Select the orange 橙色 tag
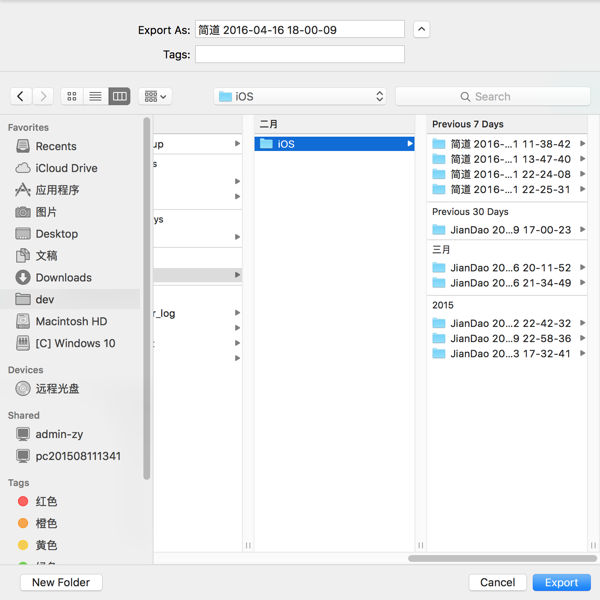This screenshot has height=600, width=600. coord(37,523)
